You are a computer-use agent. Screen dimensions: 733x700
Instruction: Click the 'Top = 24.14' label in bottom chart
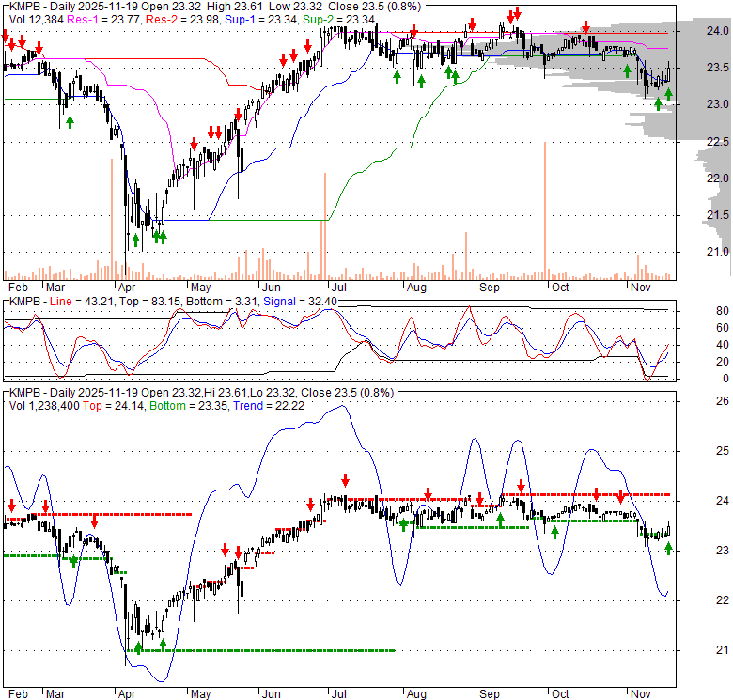point(114,406)
